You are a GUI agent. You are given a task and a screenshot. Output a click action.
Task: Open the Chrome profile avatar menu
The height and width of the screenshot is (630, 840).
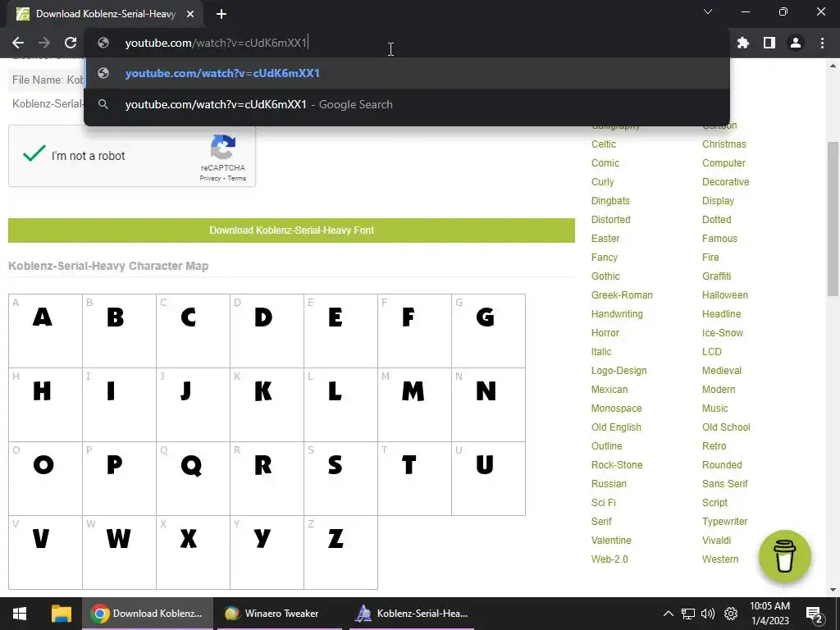[x=796, y=43]
